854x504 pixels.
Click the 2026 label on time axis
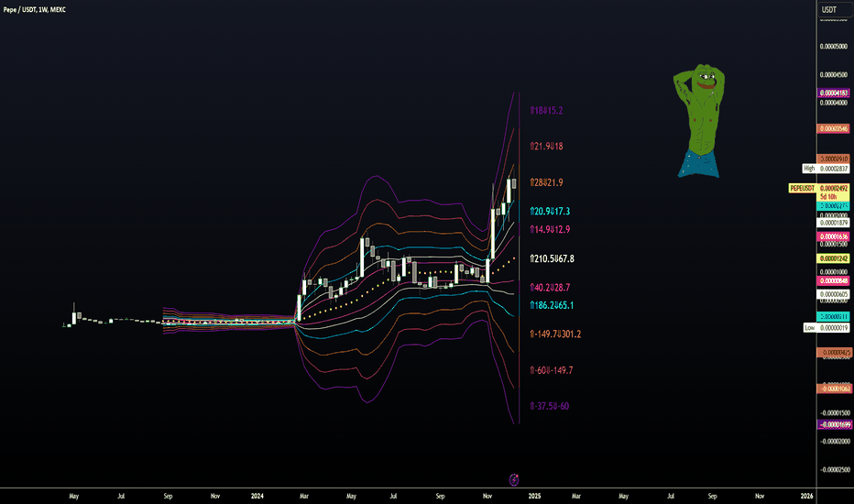point(807,496)
